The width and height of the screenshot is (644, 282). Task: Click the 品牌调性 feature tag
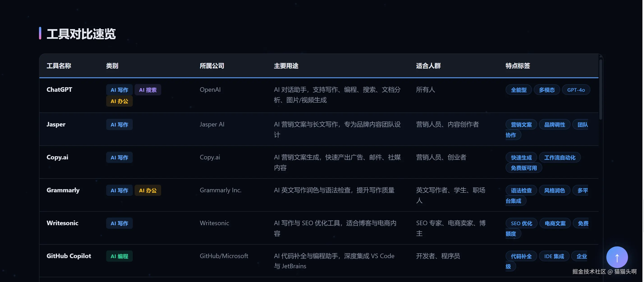555,125
